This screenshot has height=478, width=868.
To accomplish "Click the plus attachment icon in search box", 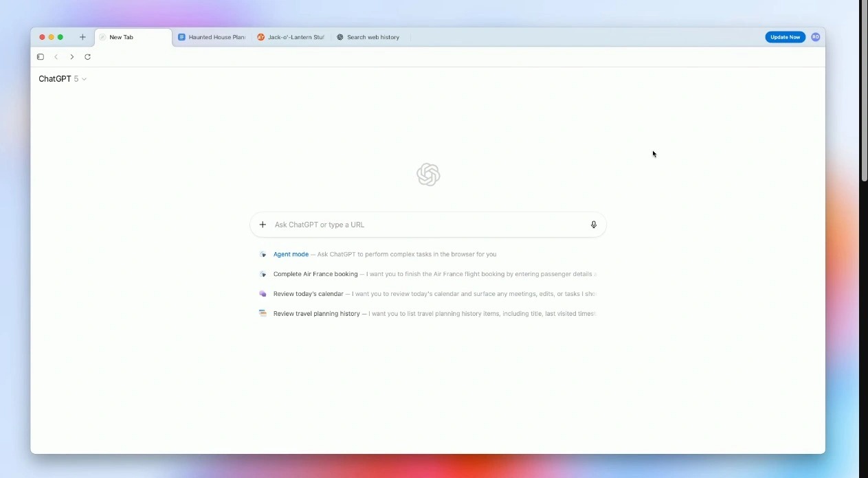I will (263, 225).
